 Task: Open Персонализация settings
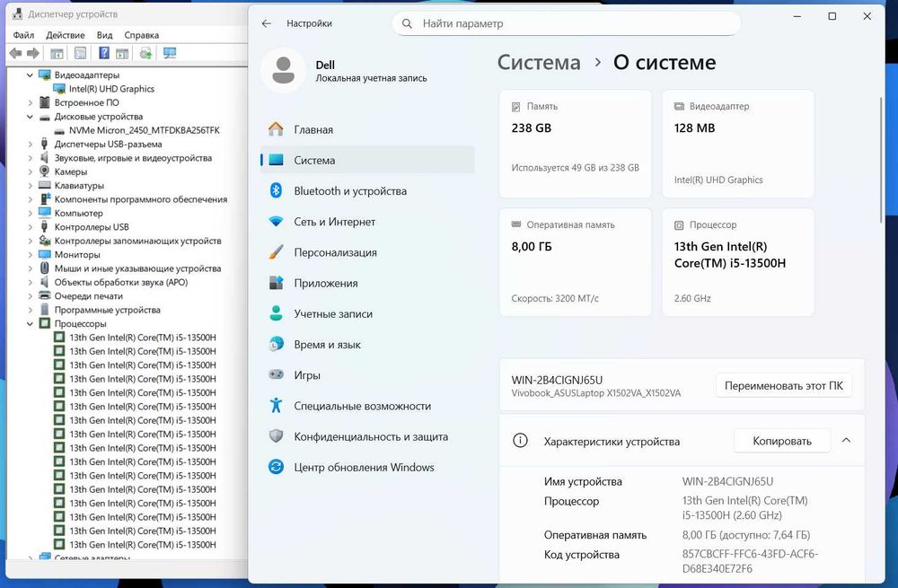[x=367, y=252]
